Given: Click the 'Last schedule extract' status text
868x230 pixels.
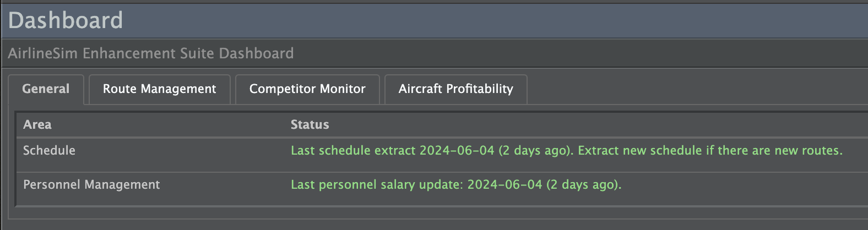Looking at the screenshot, I should pos(353,151).
